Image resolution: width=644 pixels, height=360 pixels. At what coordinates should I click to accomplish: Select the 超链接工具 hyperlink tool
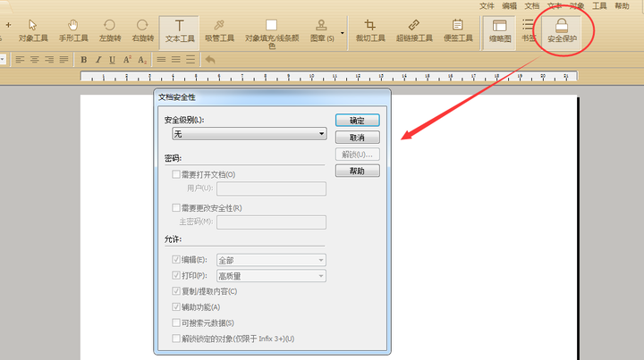pos(414,31)
